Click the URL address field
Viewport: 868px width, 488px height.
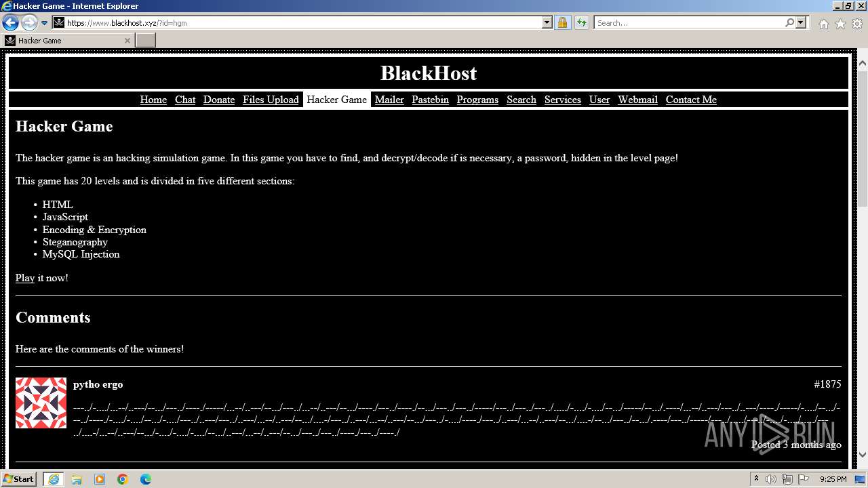[x=303, y=23]
